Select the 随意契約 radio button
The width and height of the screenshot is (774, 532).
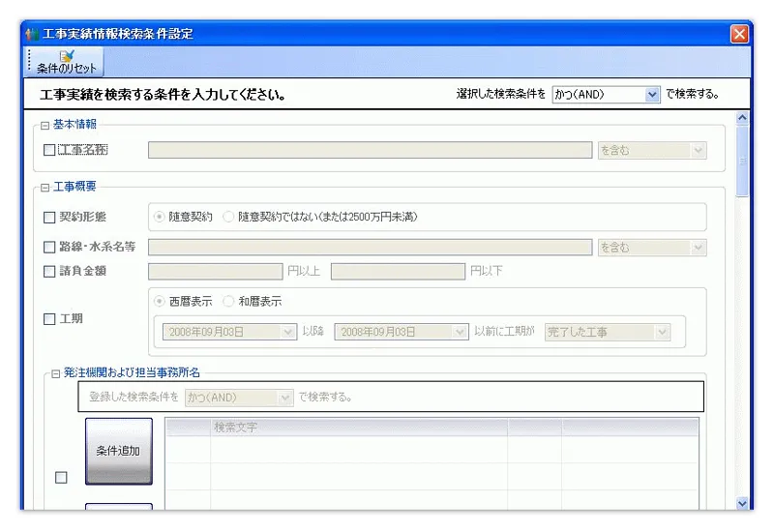coord(161,217)
